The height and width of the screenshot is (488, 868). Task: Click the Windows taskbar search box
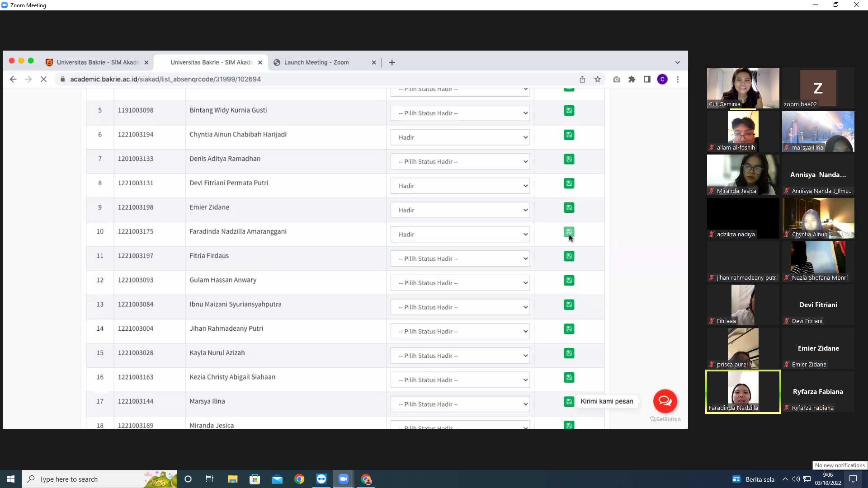click(99, 479)
